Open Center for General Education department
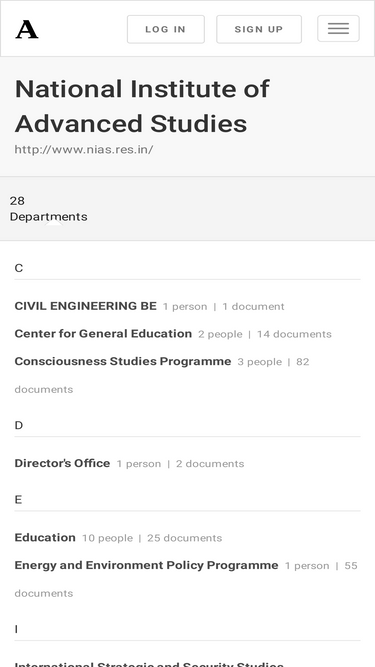The image size is (375, 667). [103, 334]
